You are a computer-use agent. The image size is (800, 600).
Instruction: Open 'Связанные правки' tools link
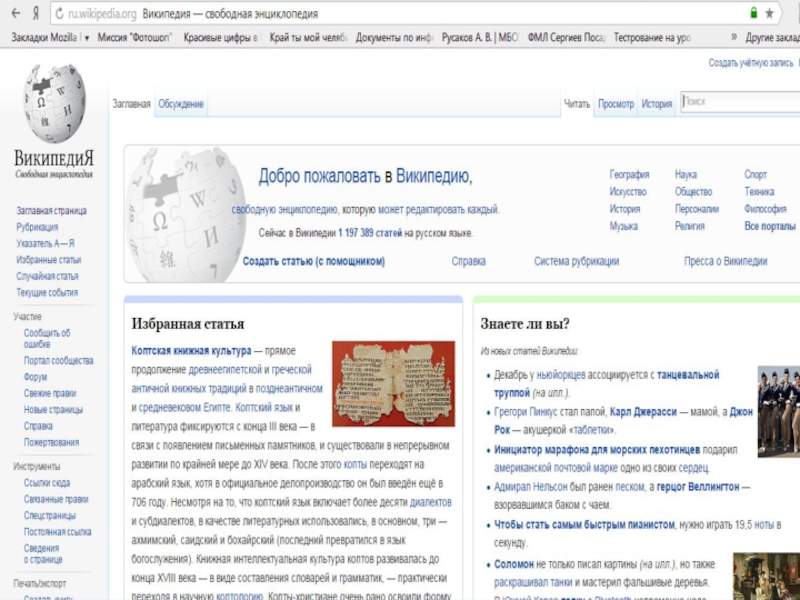(56, 499)
